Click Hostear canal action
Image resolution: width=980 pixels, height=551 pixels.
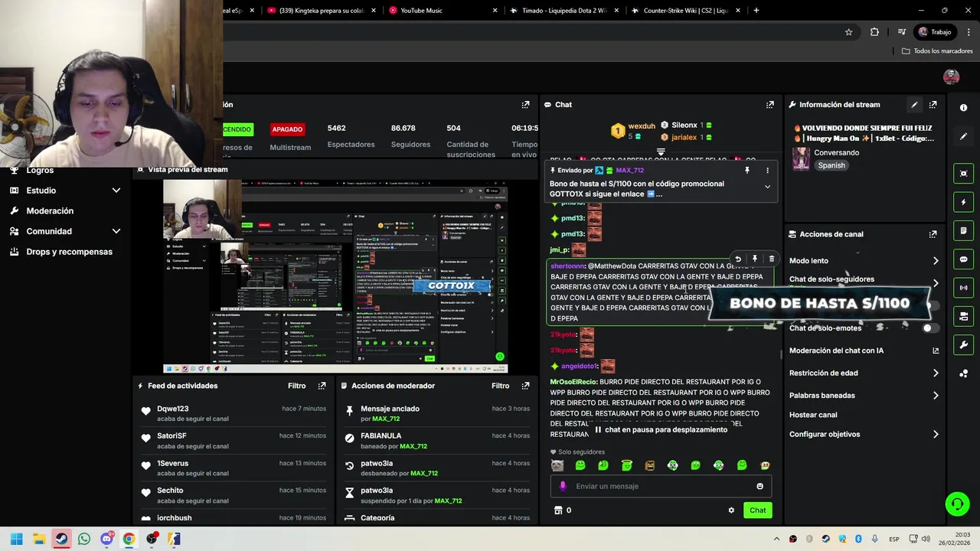(813, 415)
